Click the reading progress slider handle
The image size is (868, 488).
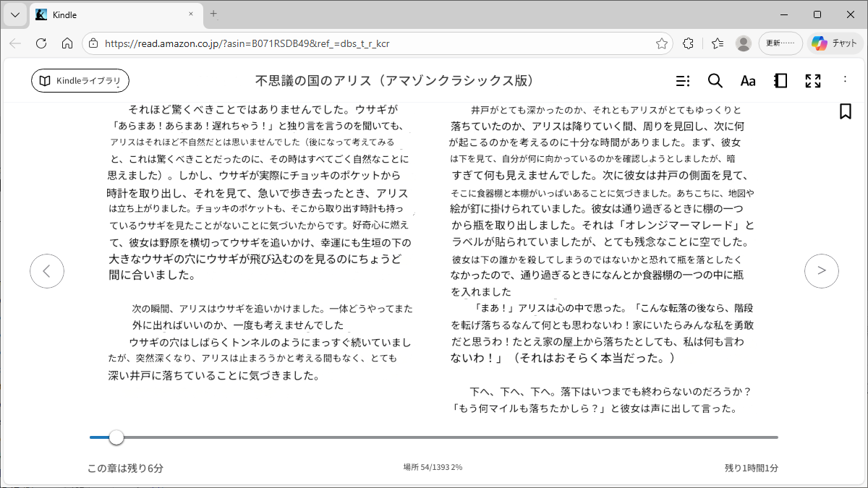pos(116,437)
